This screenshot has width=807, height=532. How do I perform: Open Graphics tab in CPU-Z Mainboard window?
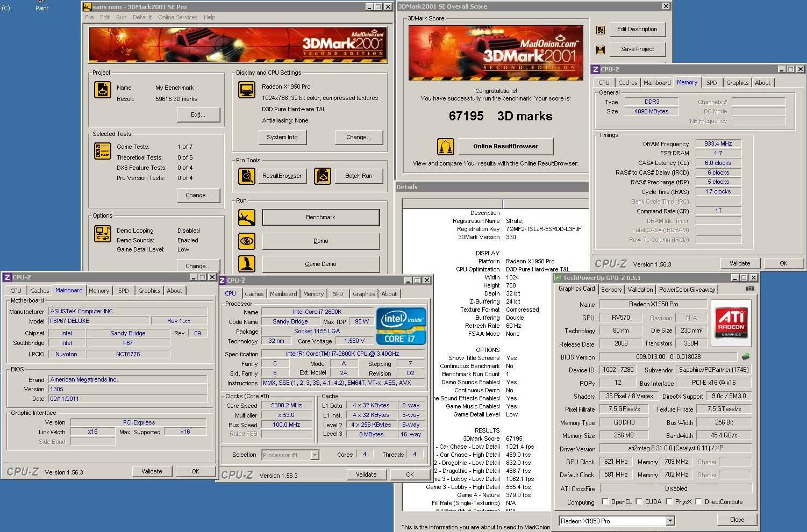[x=149, y=291]
